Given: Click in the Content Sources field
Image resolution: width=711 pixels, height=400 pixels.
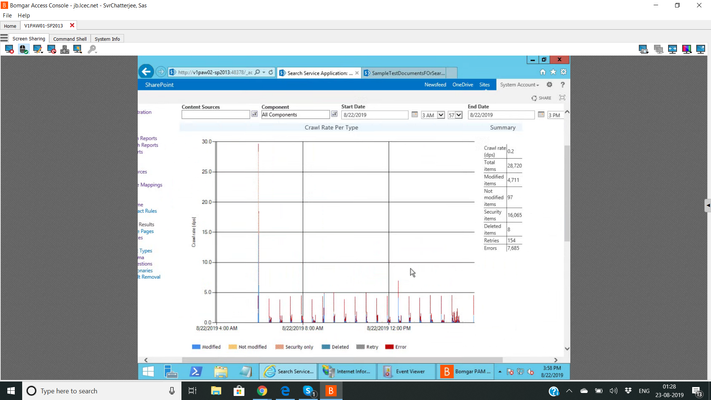Looking at the screenshot, I should click(215, 115).
